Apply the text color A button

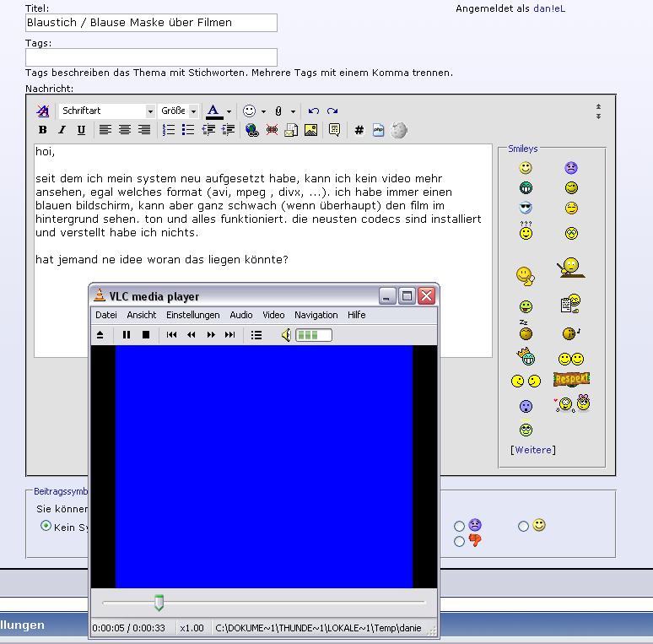213,111
